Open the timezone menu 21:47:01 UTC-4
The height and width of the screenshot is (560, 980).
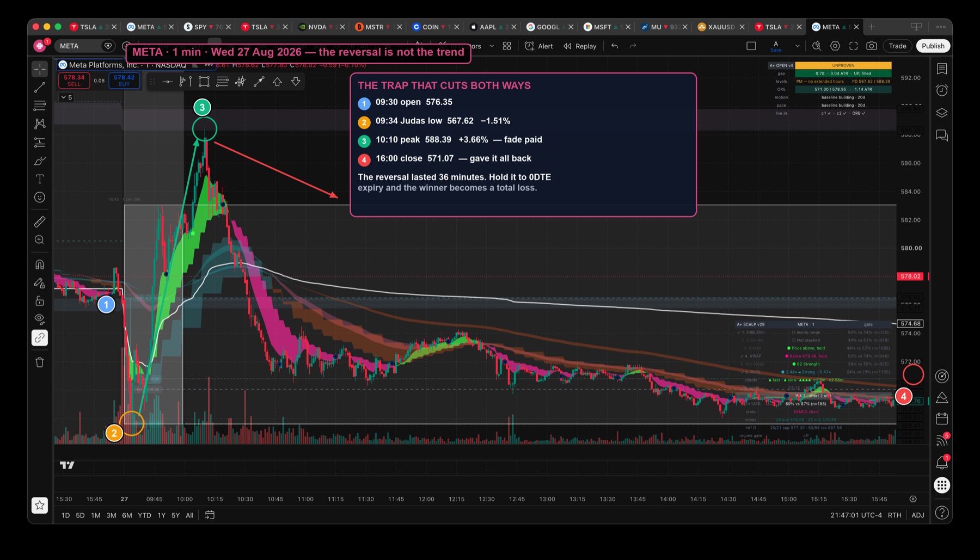click(x=856, y=515)
